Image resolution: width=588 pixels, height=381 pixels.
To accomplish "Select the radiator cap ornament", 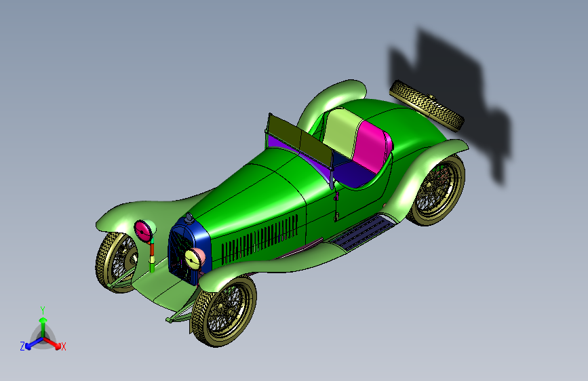I will [x=189, y=218].
